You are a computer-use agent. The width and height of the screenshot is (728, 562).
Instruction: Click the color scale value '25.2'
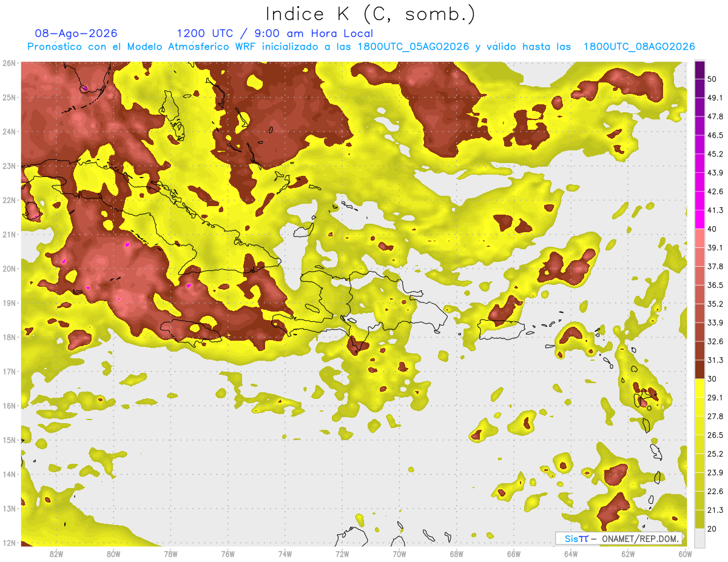[x=715, y=453]
